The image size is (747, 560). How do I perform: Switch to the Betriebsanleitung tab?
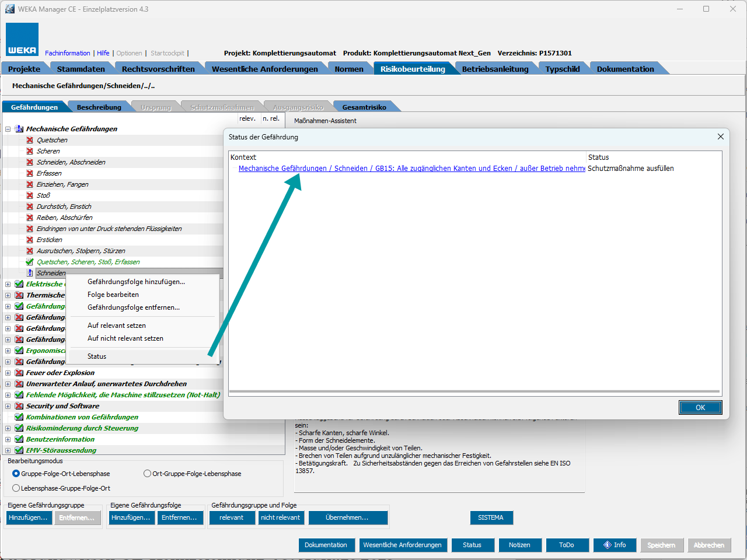click(495, 69)
